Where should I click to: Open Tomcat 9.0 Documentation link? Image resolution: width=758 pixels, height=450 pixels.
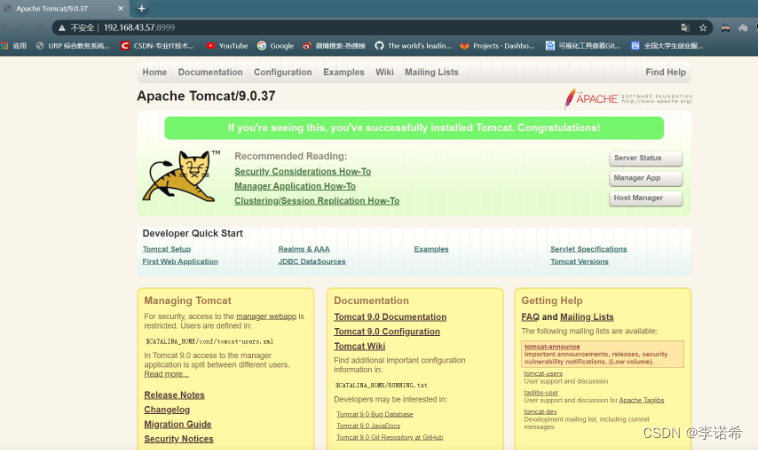click(x=390, y=317)
